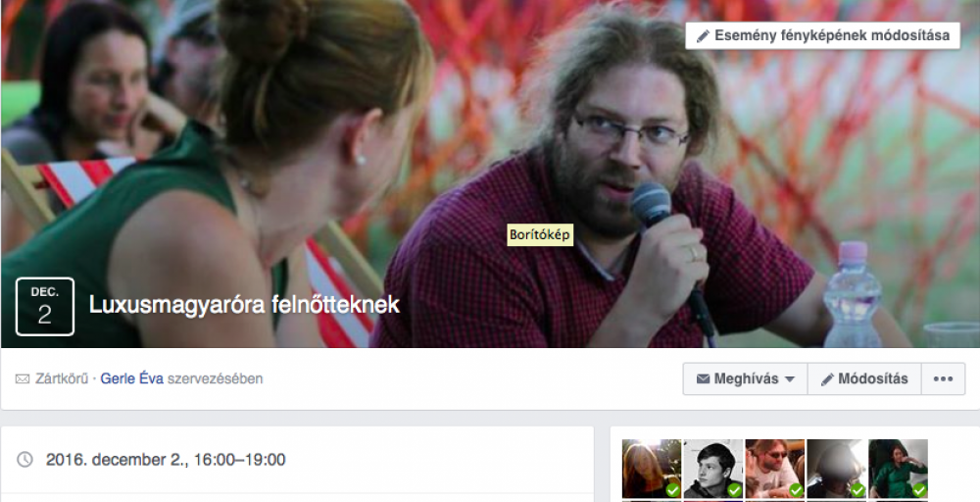Click the pencil icon on Esemény fényképének módosítása
980x502 pixels.
703,36
